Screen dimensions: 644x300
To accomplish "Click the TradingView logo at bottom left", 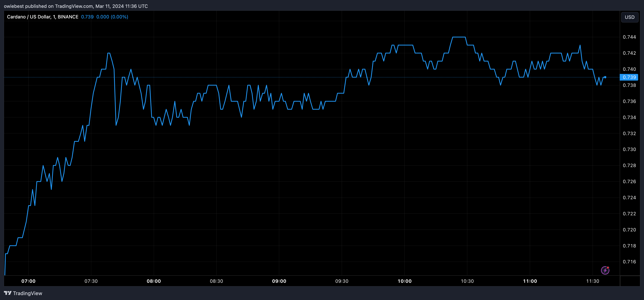I will (x=23, y=293).
